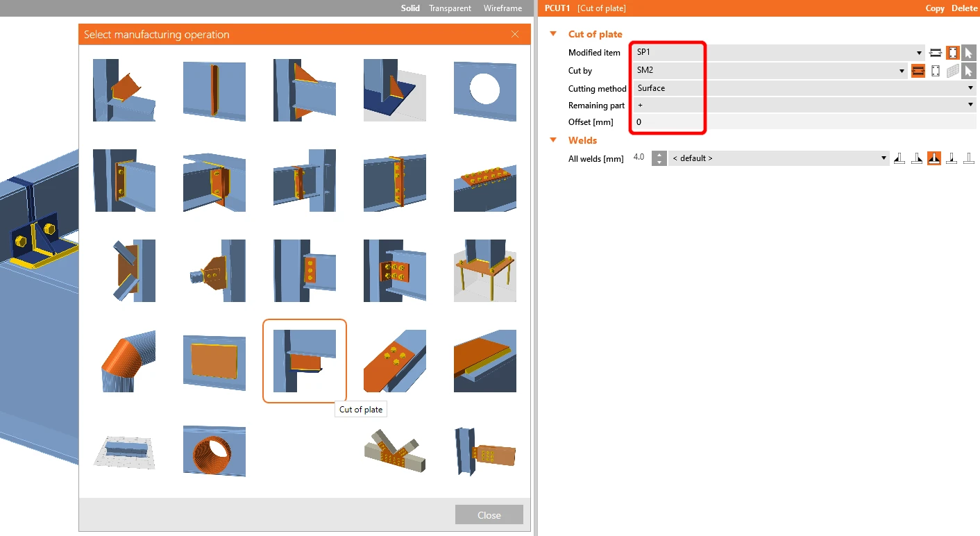The image size is (980, 536).
Task: Choose the fifth weld type icon (outline weld)
Action: [x=969, y=158]
